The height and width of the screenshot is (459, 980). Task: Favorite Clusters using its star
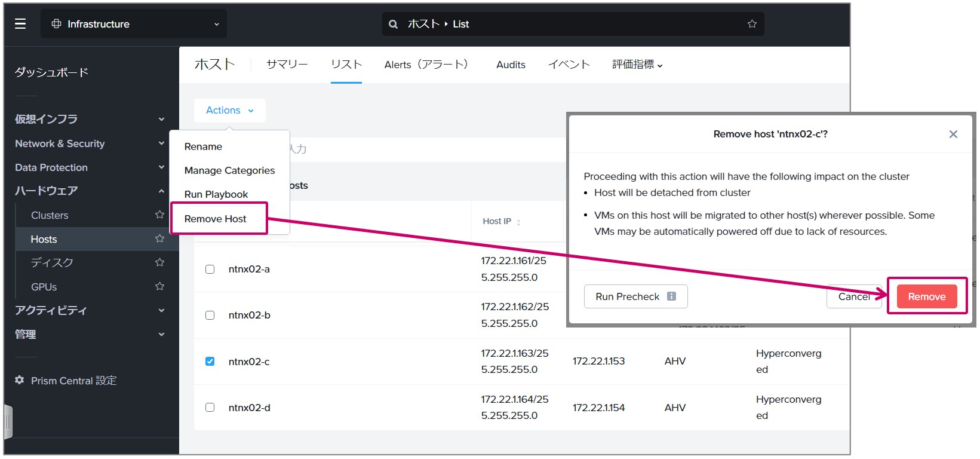pos(159,215)
